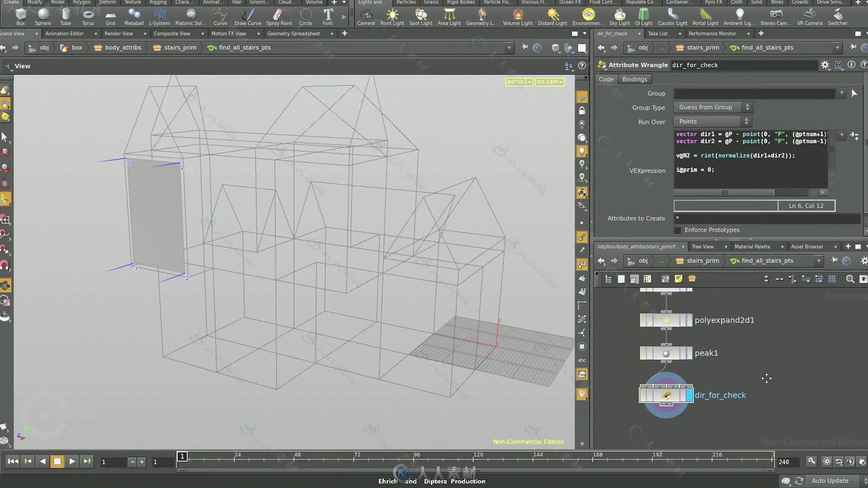Add a Point Light from the shelf
Image resolution: width=868 pixels, height=488 pixels.
click(392, 17)
